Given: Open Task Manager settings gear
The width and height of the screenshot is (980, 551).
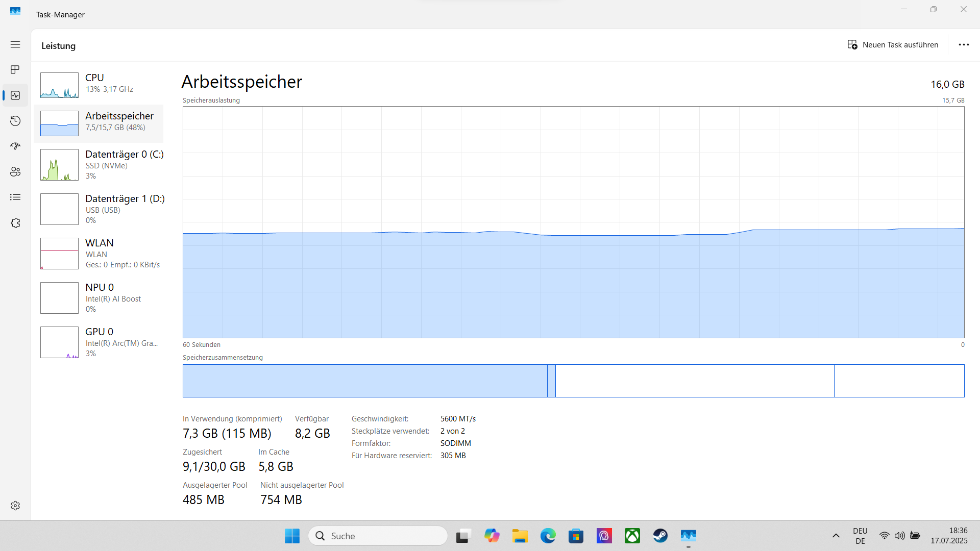Looking at the screenshot, I should [15, 505].
